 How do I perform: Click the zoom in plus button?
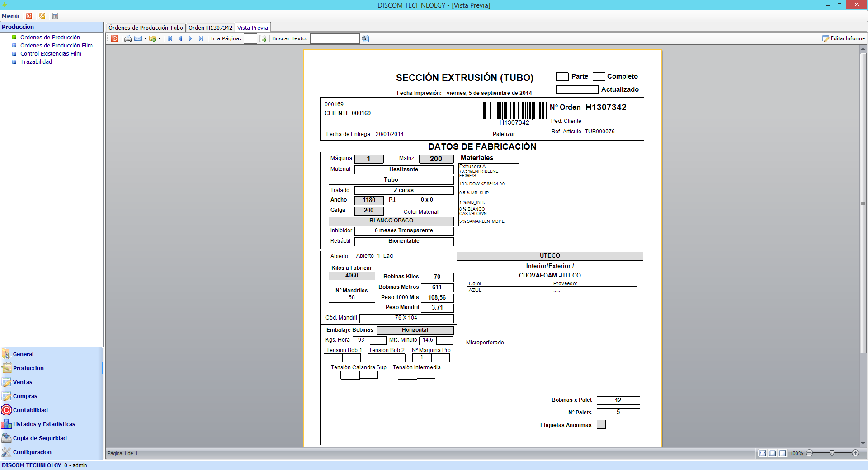pos(855,453)
